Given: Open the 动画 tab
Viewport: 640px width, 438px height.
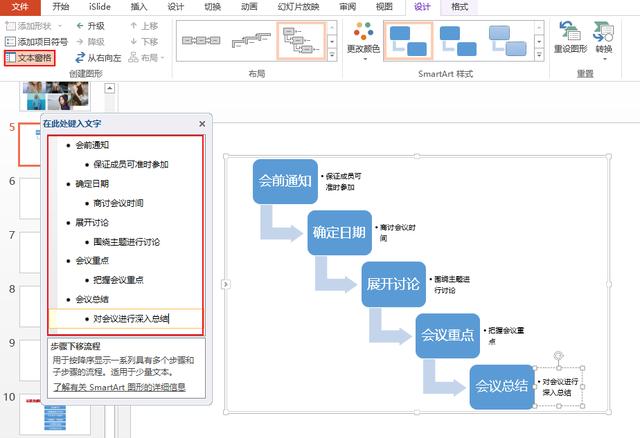Looking at the screenshot, I should tap(249, 7).
